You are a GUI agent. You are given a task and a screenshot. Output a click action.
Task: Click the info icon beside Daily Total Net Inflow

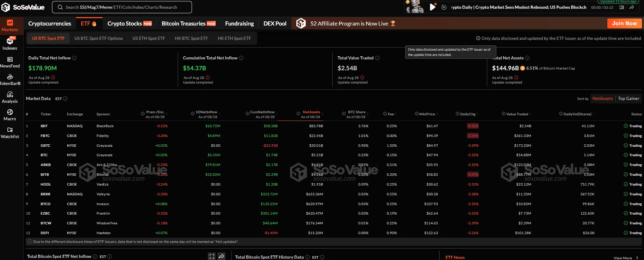click(x=74, y=58)
